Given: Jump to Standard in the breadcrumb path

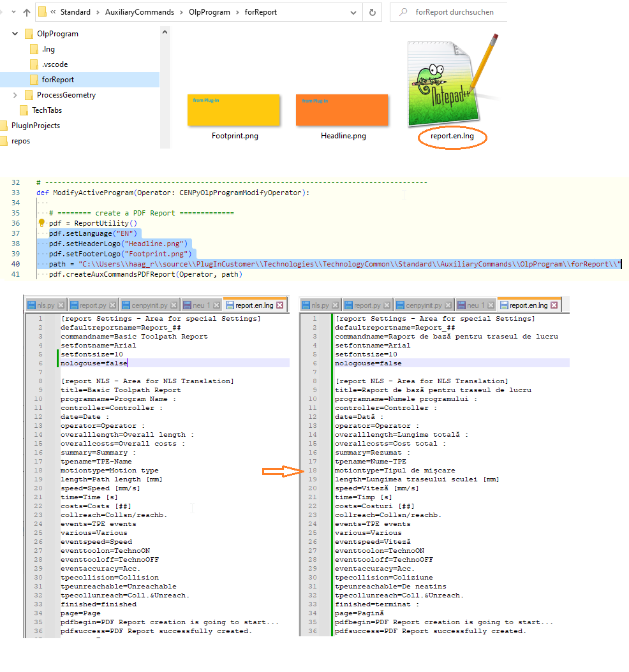Looking at the screenshot, I should 75,12.
